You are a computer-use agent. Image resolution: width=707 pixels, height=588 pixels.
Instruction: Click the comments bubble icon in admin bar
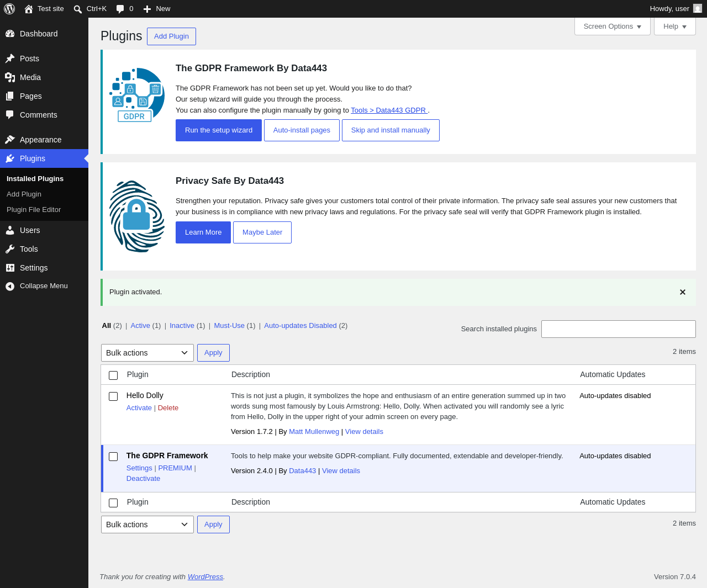[x=120, y=9]
